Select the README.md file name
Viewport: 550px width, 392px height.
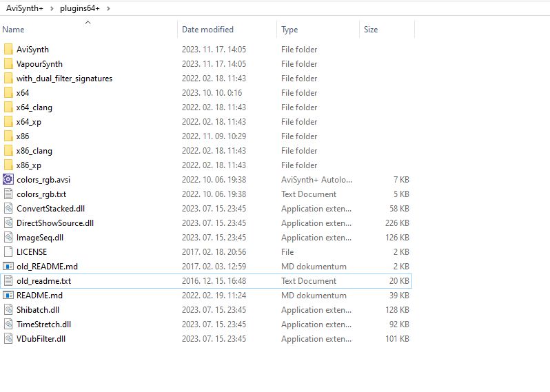40,296
